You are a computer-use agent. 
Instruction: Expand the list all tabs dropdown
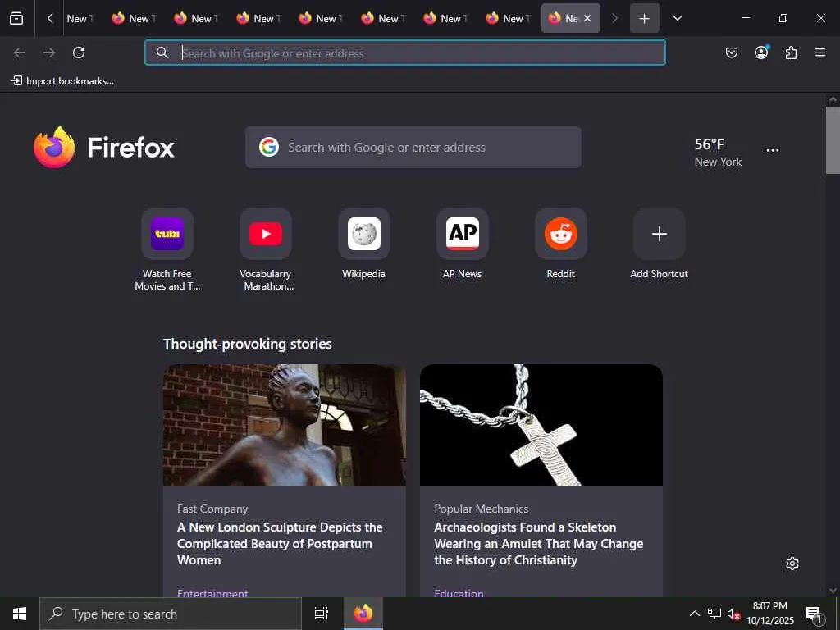(x=677, y=18)
